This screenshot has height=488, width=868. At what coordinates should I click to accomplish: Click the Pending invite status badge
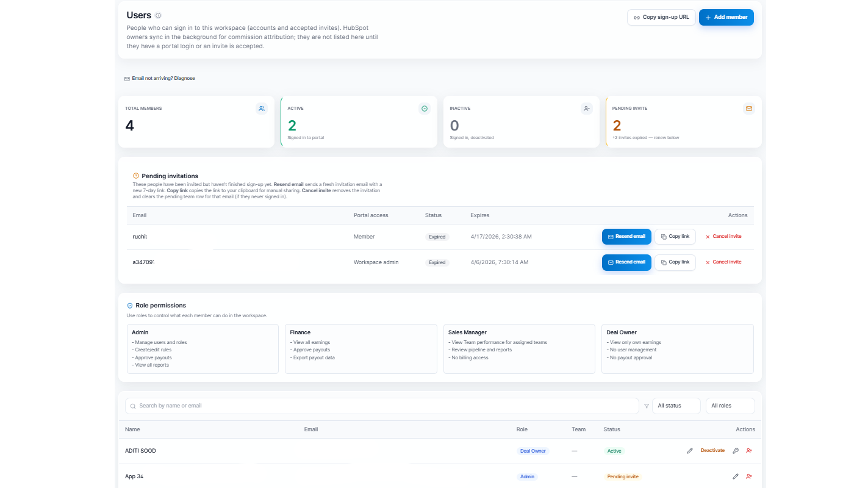pyautogui.click(x=623, y=476)
